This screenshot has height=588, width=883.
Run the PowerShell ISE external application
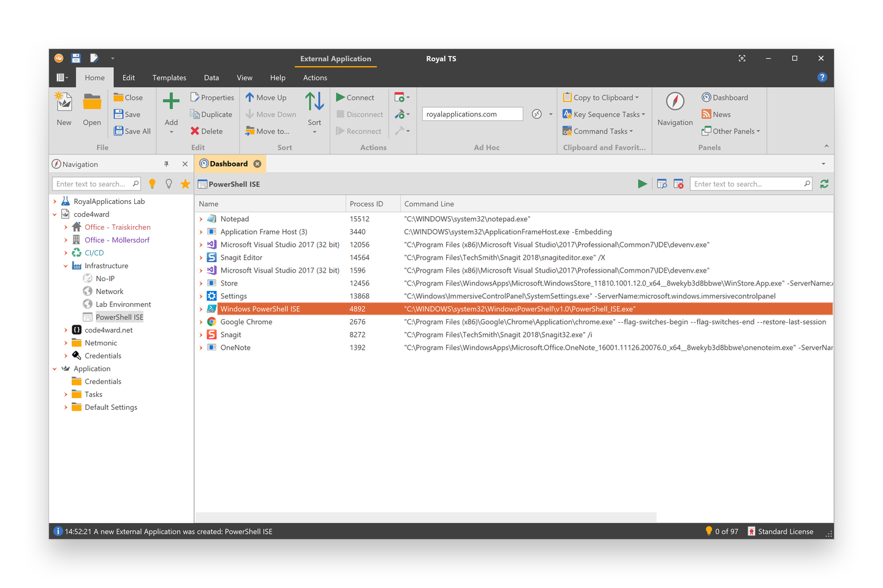642,184
